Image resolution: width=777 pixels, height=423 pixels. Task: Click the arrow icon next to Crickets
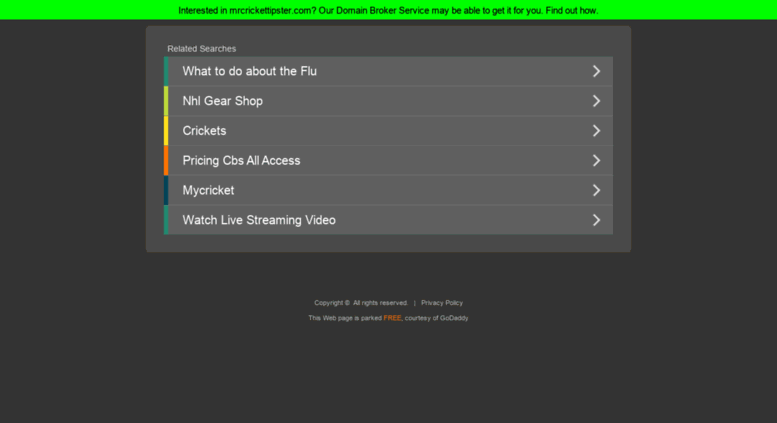click(x=597, y=131)
